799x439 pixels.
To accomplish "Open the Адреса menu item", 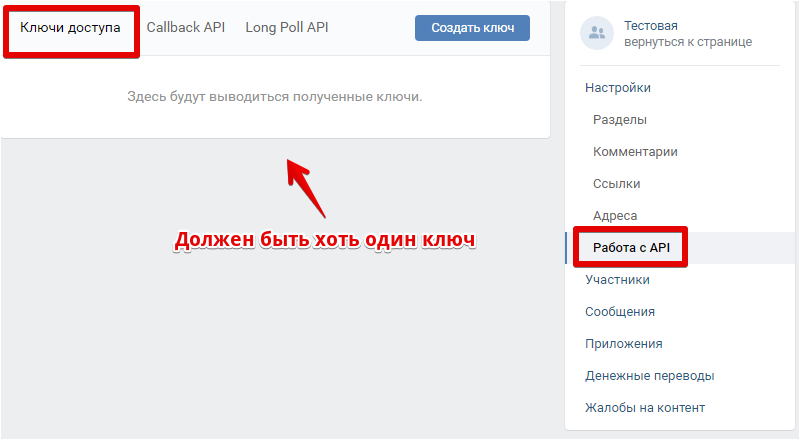I will click(x=615, y=216).
